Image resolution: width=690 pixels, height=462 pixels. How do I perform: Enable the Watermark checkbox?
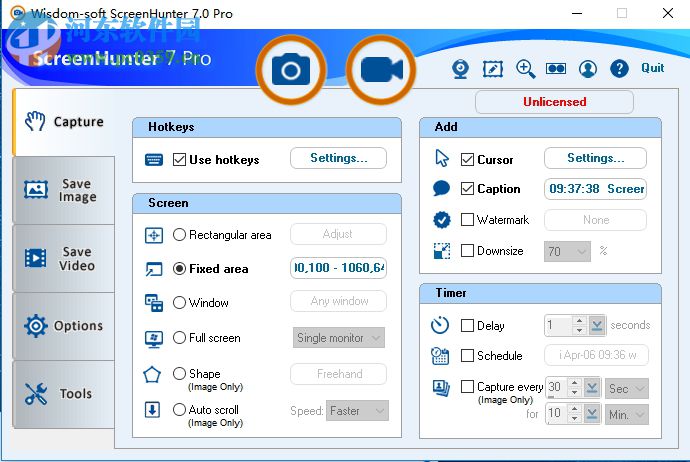click(x=467, y=219)
